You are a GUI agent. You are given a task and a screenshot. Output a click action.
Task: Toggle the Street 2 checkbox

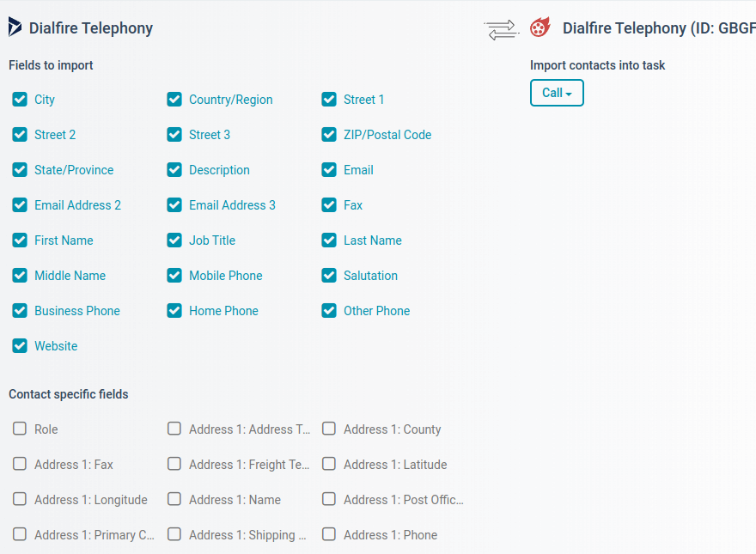tap(20, 135)
